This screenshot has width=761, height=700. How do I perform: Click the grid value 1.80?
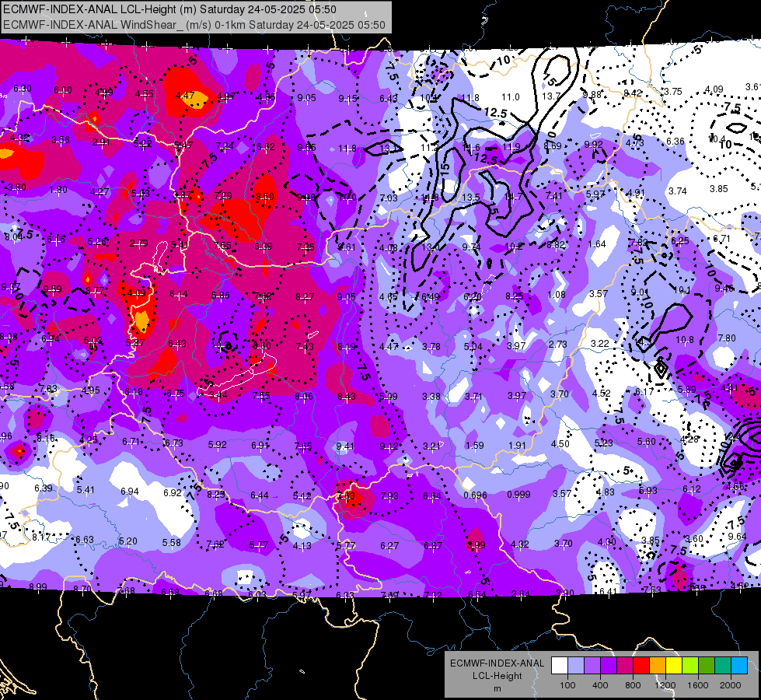58,190
